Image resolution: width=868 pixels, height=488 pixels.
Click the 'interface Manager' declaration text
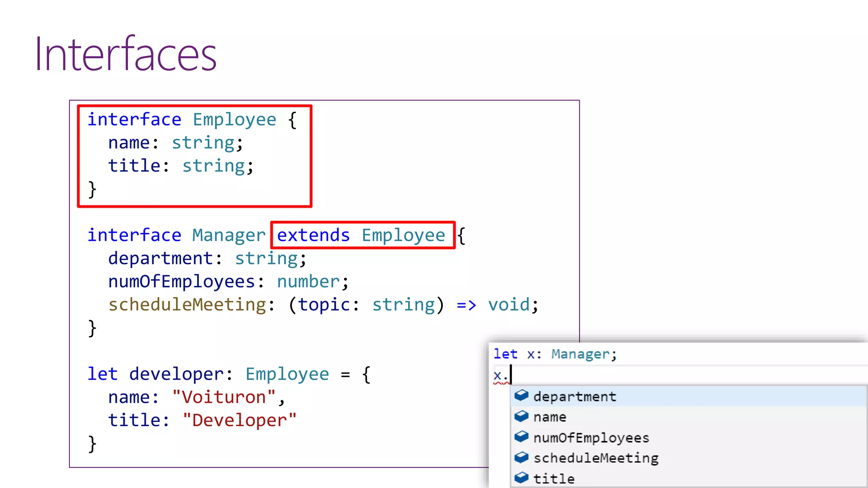176,235
